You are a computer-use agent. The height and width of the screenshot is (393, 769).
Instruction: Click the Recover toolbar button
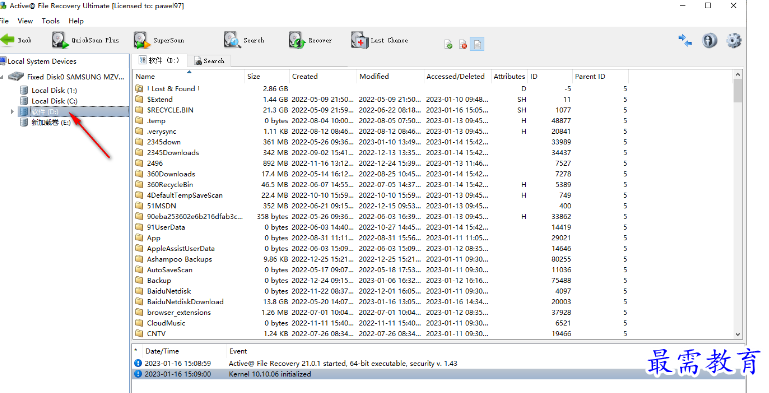pos(310,40)
